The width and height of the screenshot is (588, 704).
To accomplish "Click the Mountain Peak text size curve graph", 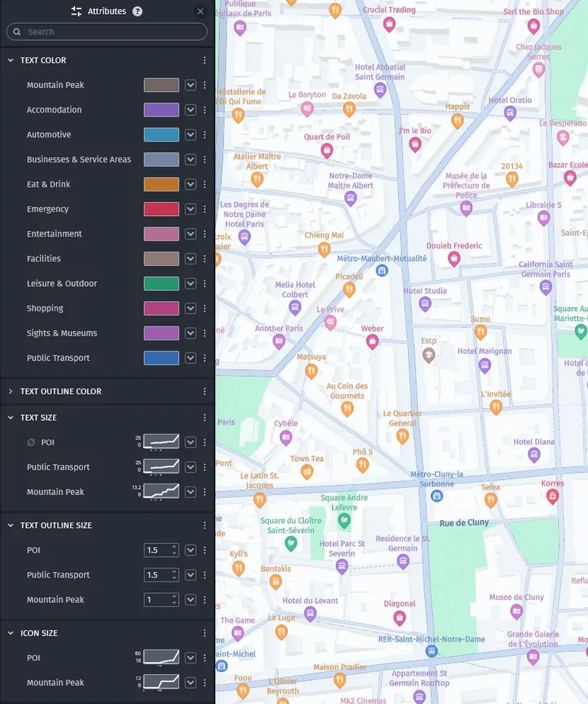I will pyautogui.click(x=161, y=491).
